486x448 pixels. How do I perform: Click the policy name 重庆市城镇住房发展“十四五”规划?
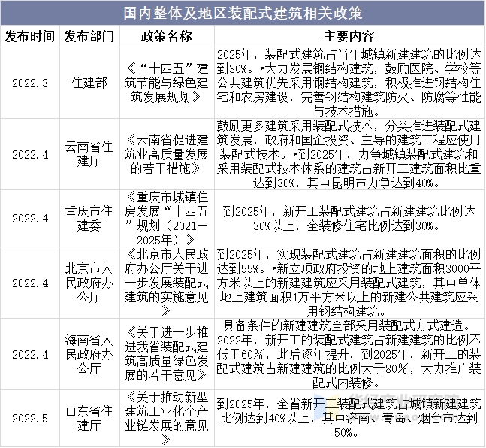(x=167, y=219)
